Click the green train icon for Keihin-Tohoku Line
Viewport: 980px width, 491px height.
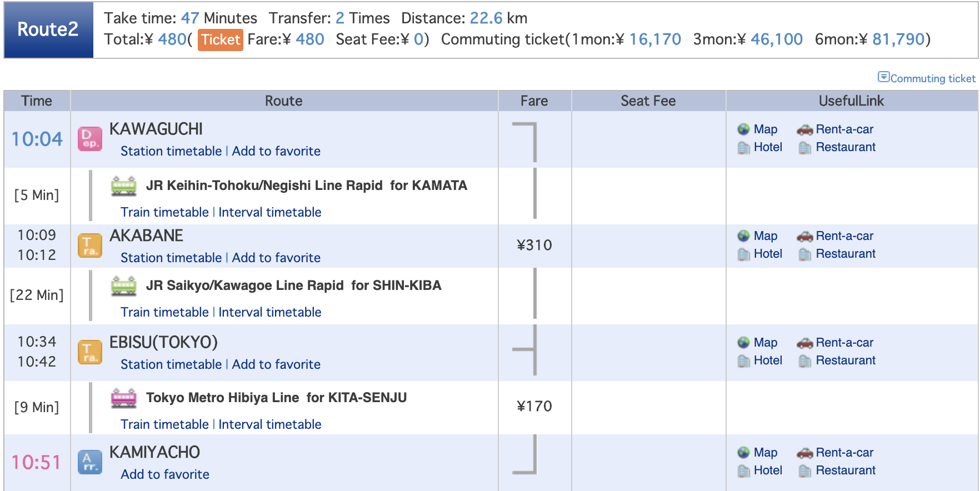click(124, 186)
